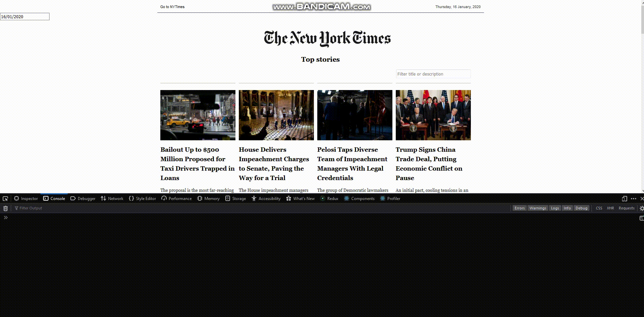Show the Accessibility tab
Image resolution: width=644 pixels, height=317 pixels.
(x=266, y=199)
